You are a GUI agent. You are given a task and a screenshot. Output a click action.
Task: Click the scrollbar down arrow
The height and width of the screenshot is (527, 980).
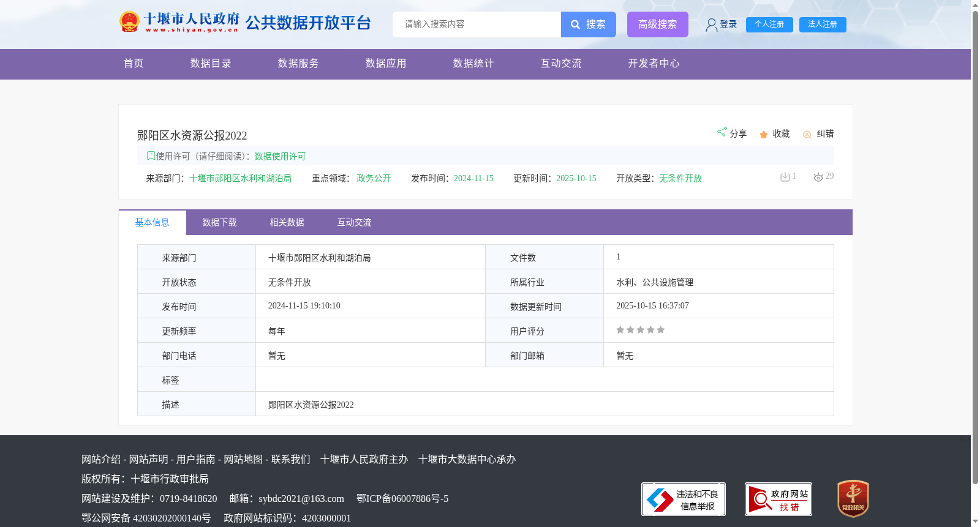coord(975,522)
